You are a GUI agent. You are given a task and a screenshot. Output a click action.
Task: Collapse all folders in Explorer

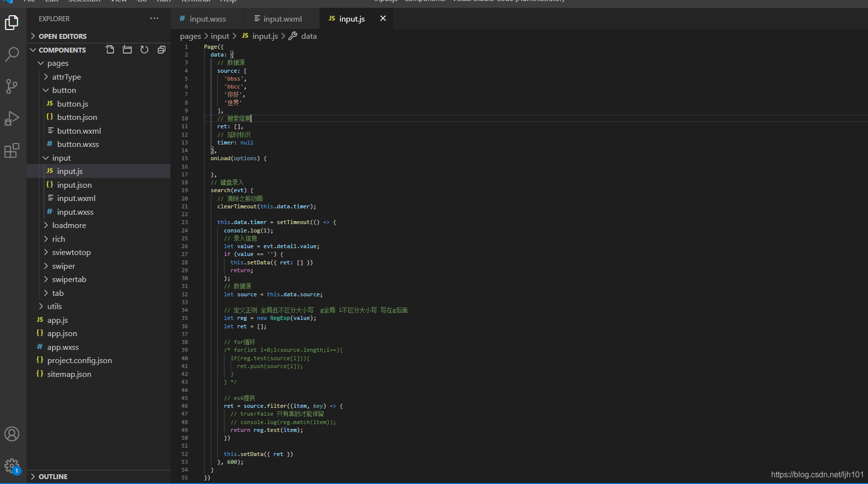pos(162,50)
